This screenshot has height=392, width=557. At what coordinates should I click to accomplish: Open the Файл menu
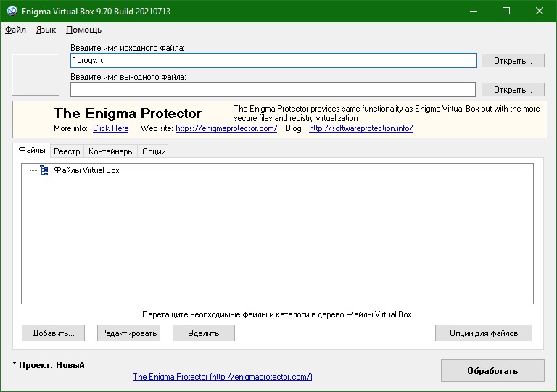[15, 30]
